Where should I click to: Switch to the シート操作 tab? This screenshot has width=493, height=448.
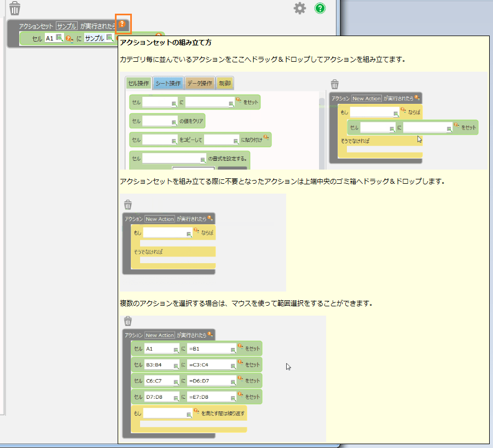(x=167, y=84)
